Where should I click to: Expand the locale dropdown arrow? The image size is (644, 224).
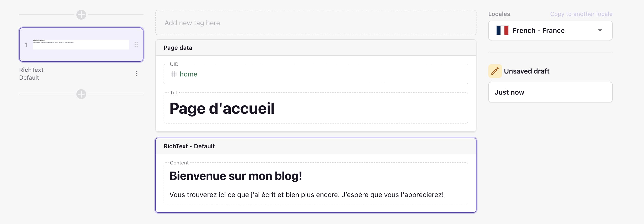(599, 31)
